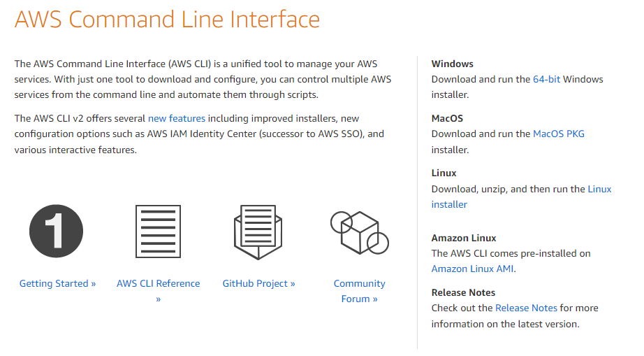Follow the GitHub Project » link
This screenshot has width=644, height=356.
coord(258,283)
